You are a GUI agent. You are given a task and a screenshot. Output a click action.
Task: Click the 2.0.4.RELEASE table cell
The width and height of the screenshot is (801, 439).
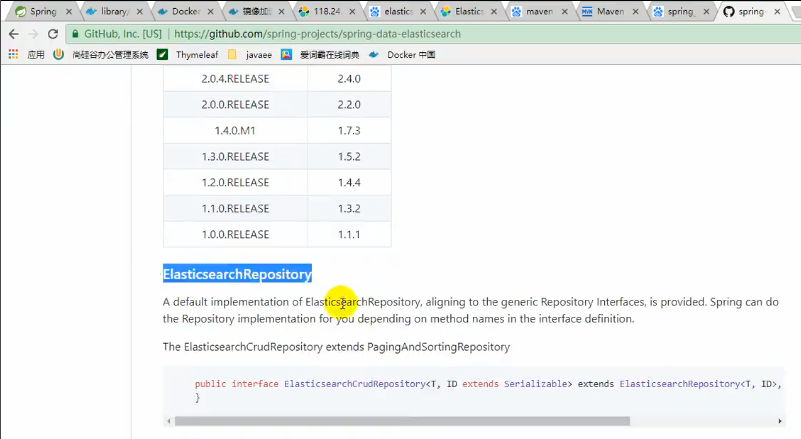[x=235, y=79]
